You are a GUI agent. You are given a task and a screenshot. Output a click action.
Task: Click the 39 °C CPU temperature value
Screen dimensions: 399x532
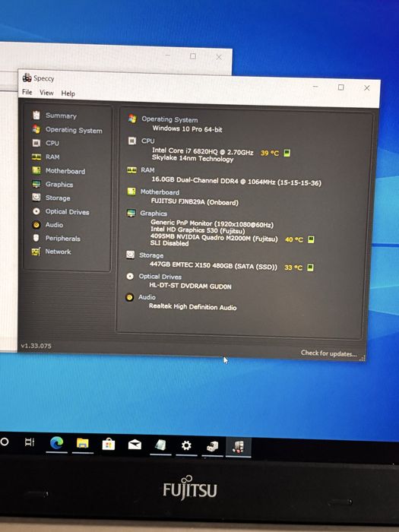point(270,153)
